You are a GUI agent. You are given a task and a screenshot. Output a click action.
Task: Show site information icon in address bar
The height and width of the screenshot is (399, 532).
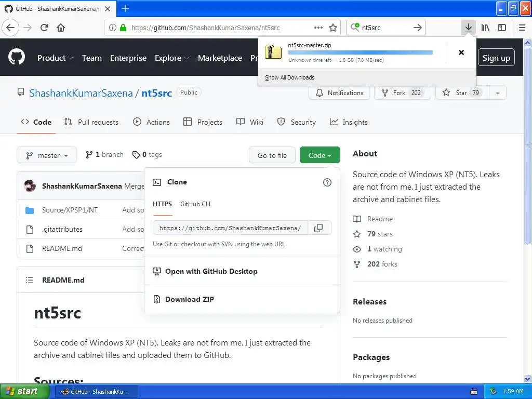[x=112, y=28]
